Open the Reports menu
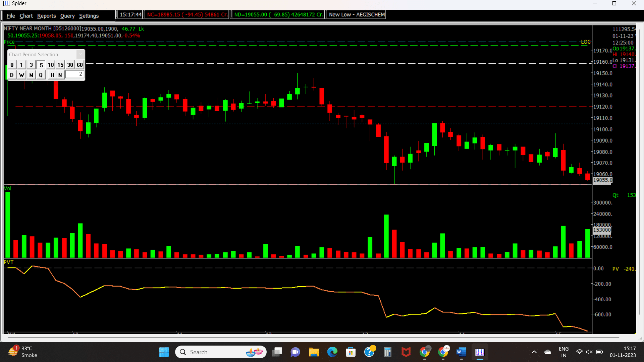 coord(46,16)
